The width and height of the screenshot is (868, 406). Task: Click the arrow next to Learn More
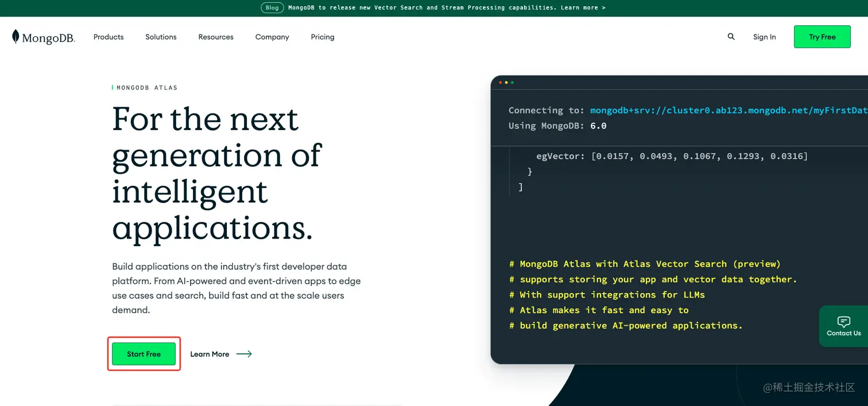click(244, 354)
